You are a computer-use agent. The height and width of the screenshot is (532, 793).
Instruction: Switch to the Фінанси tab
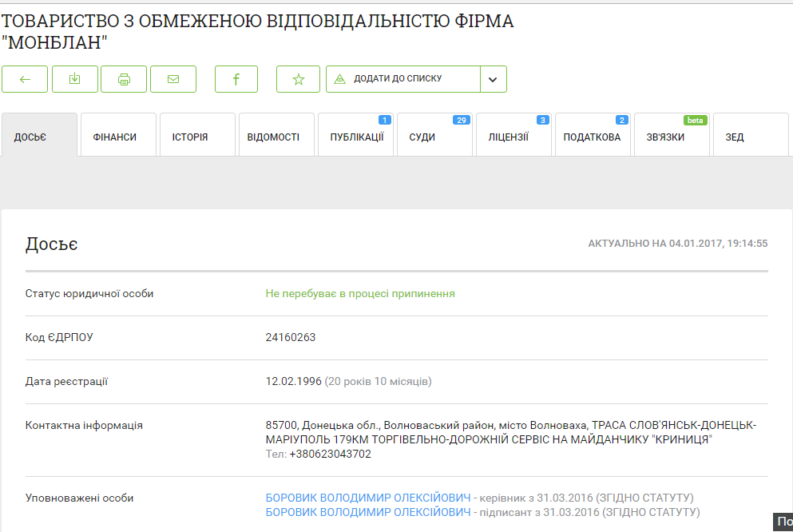coord(118,137)
